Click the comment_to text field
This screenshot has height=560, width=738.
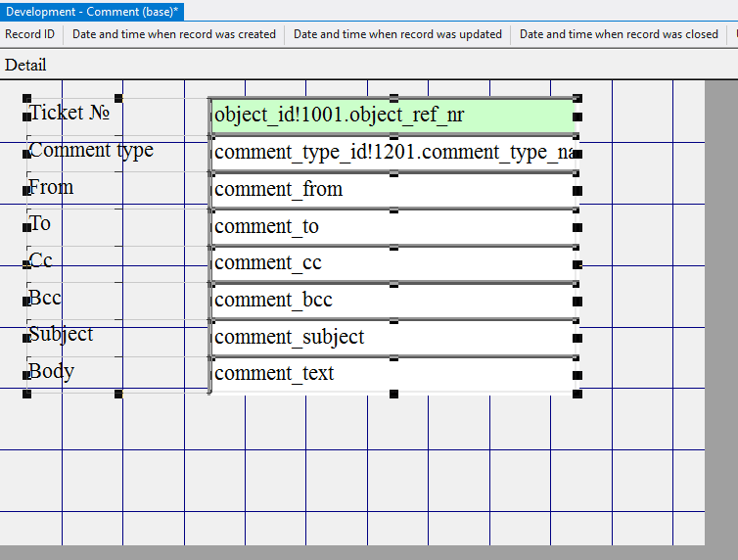(392, 227)
